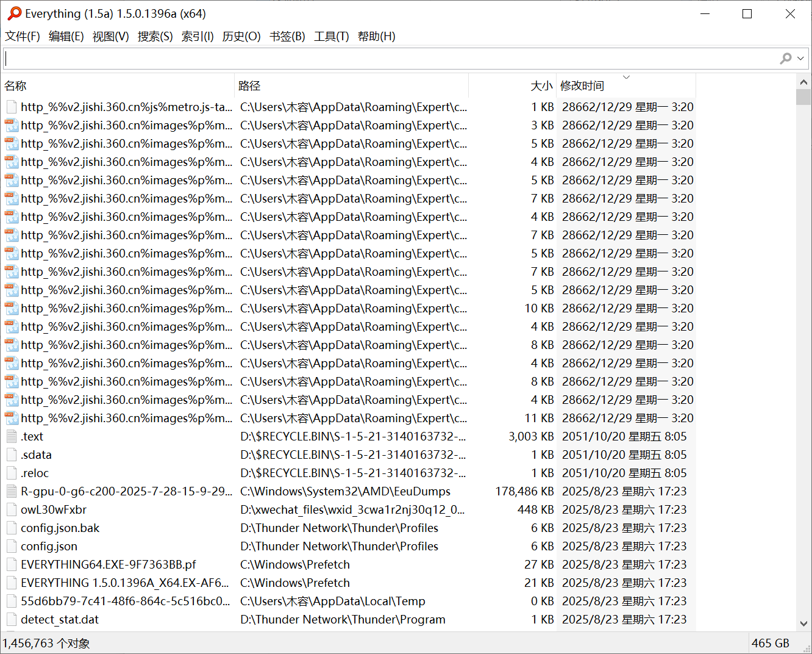Click the 465 GB status bar entry
The width and height of the screenshot is (812, 654).
(x=771, y=643)
